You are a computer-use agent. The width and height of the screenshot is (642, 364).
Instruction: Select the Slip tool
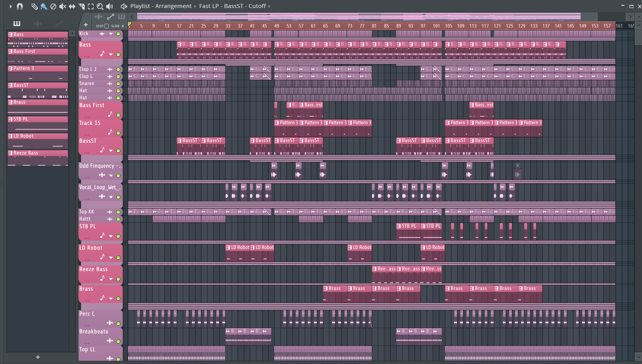pos(72,6)
